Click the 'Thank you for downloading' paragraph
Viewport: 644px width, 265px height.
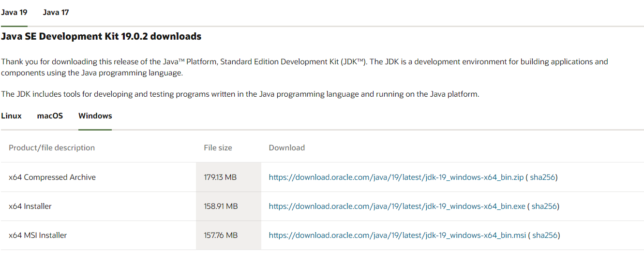point(304,67)
